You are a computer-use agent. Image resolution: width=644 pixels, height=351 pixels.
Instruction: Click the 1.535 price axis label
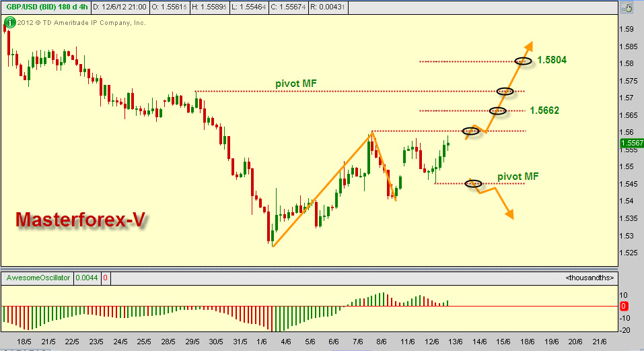click(x=629, y=218)
